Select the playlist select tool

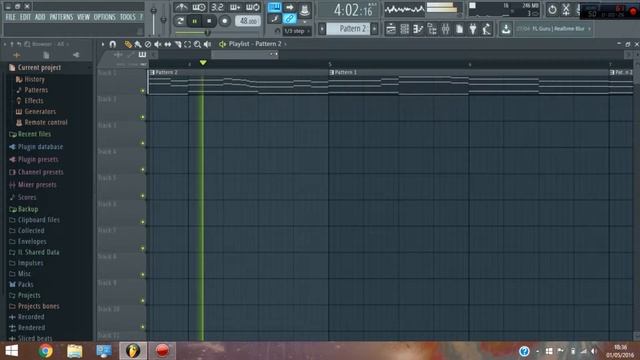click(x=187, y=44)
